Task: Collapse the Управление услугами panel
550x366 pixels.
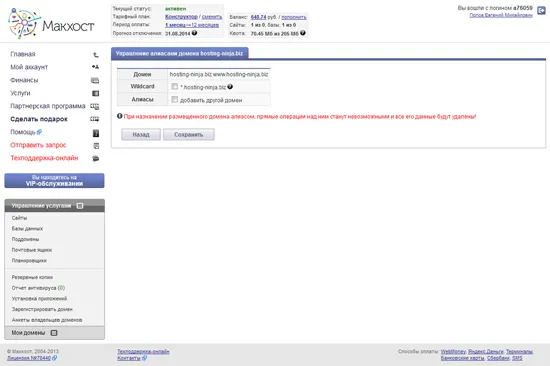Action: click(80, 206)
